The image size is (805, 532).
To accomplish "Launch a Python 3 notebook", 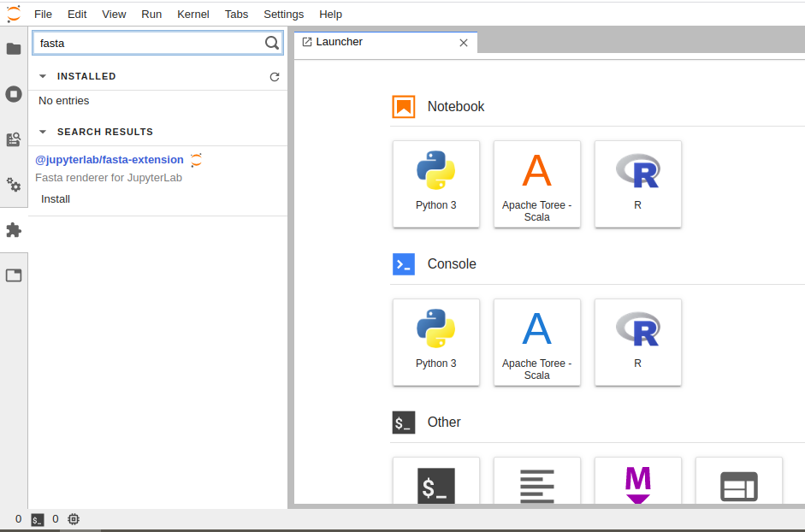I will coord(436,184).
